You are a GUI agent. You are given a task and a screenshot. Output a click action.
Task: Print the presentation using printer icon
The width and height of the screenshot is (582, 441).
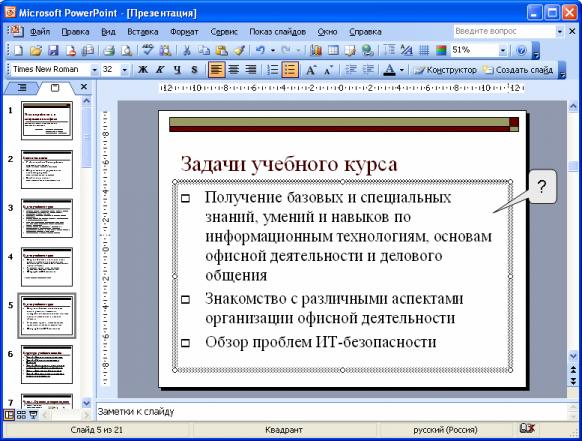tap(109, 50)
